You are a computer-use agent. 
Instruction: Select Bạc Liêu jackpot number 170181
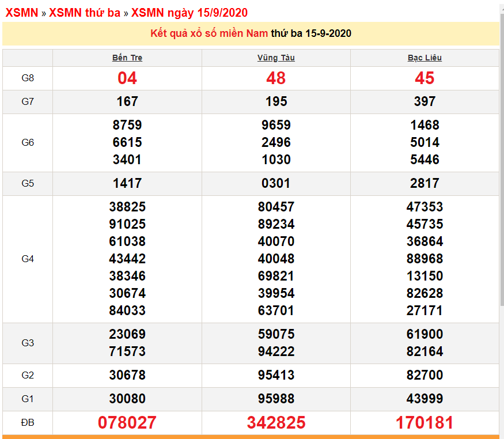425,422
